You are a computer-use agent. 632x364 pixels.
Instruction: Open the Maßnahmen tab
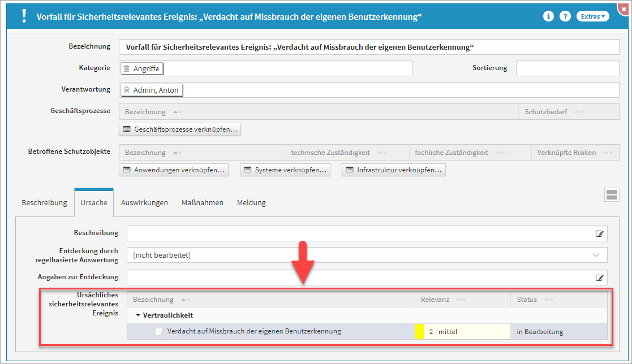click(x=203, y=202)
